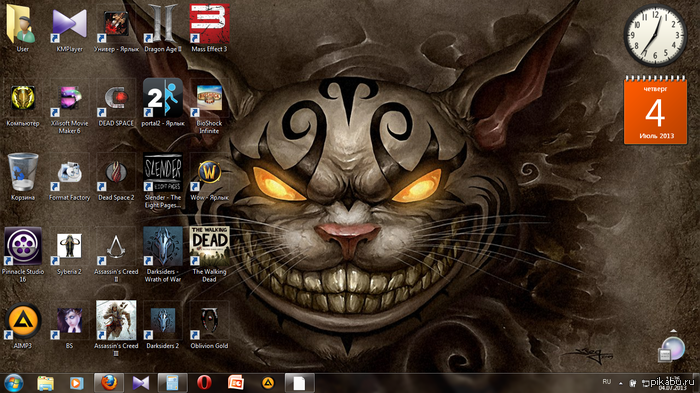The image size is (700, 393).
Task: Select the Slender - The Eight Pages shortcut
Action: pos(163,181)
